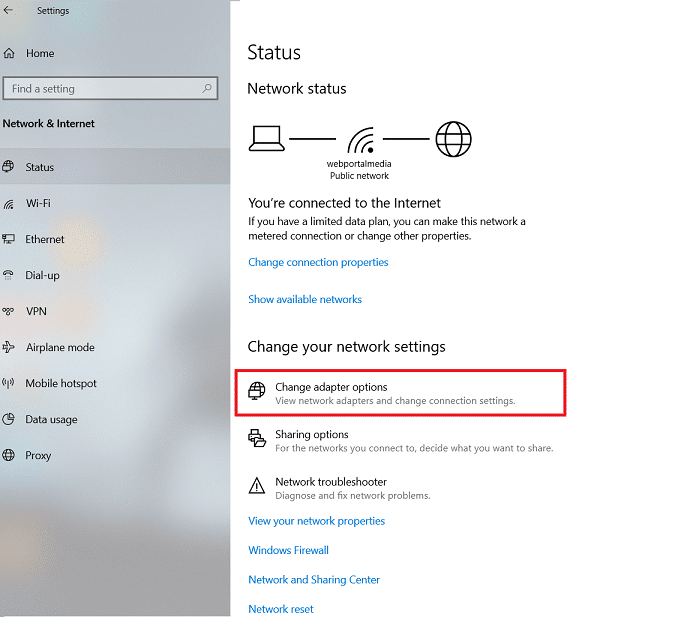Click "Diagnose and fix network problems" text
This screenshot has height=617, width=684.
(352, 496)
